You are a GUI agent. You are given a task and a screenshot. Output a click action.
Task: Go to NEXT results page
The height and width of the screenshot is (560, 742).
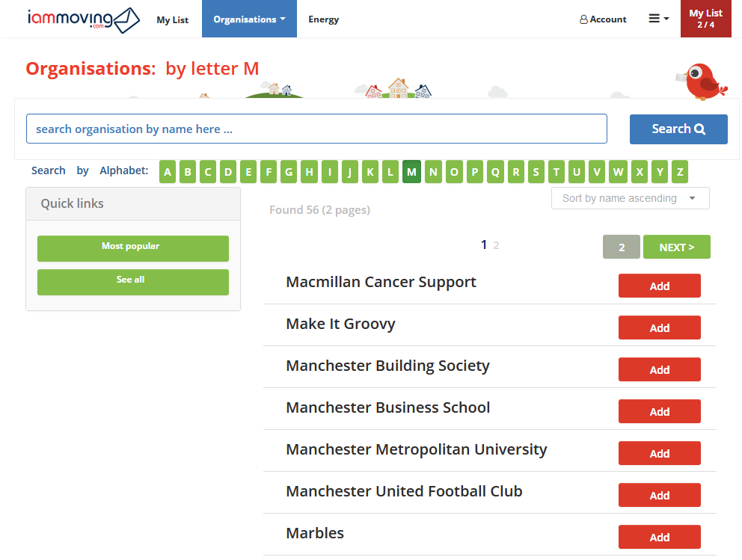point(677,247)
